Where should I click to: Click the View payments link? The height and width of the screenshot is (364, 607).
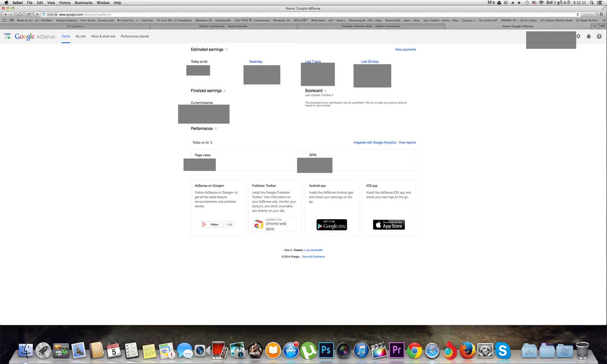coord(405,49)
